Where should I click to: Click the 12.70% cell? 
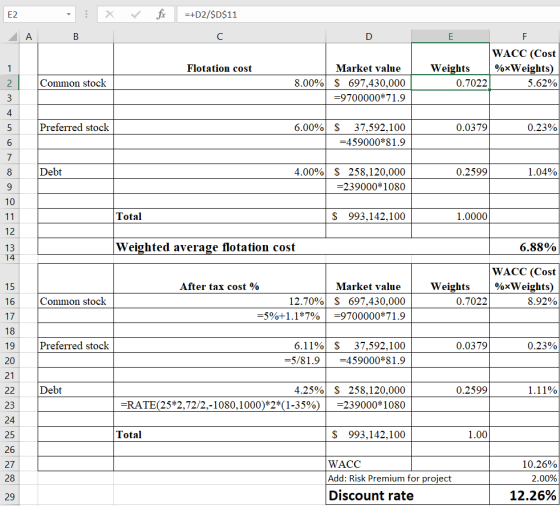point(219,301)
